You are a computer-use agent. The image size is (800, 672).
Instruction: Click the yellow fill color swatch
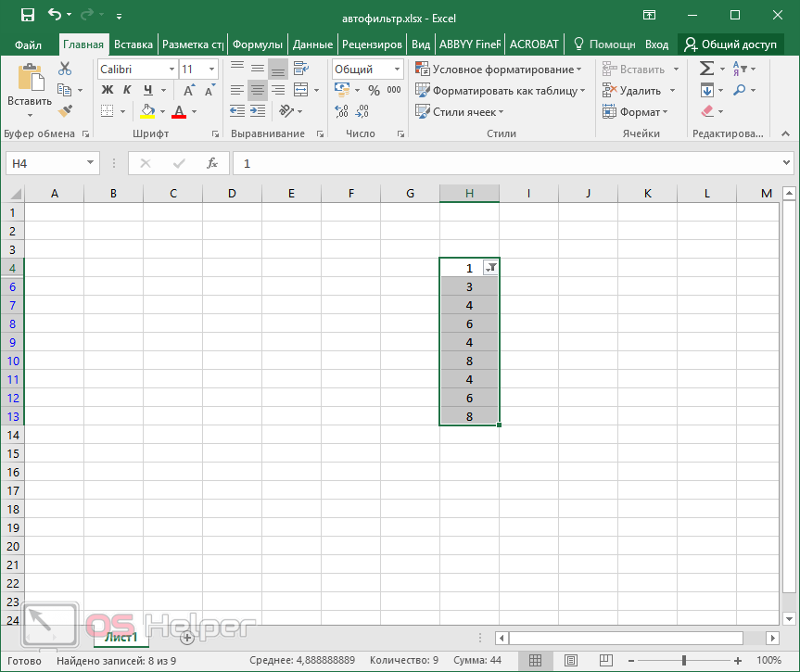point(147,112)
